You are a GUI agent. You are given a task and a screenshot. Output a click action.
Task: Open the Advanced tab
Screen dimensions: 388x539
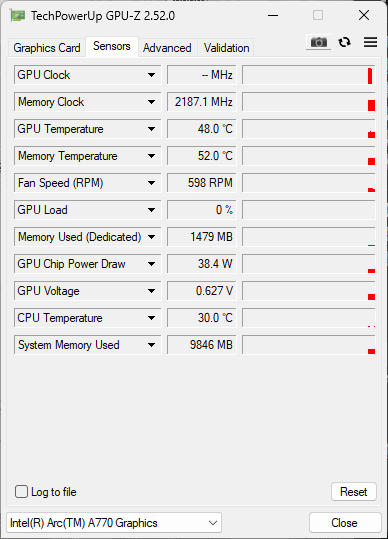click(x=167, y=48)
